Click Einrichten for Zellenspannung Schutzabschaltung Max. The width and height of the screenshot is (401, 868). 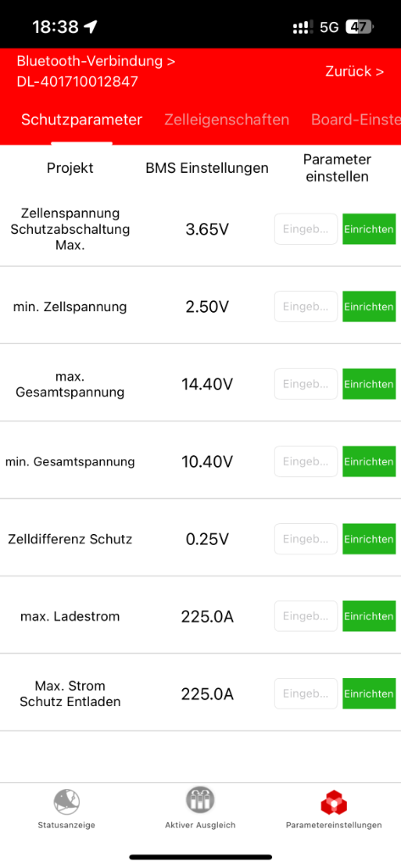(369, 229)
